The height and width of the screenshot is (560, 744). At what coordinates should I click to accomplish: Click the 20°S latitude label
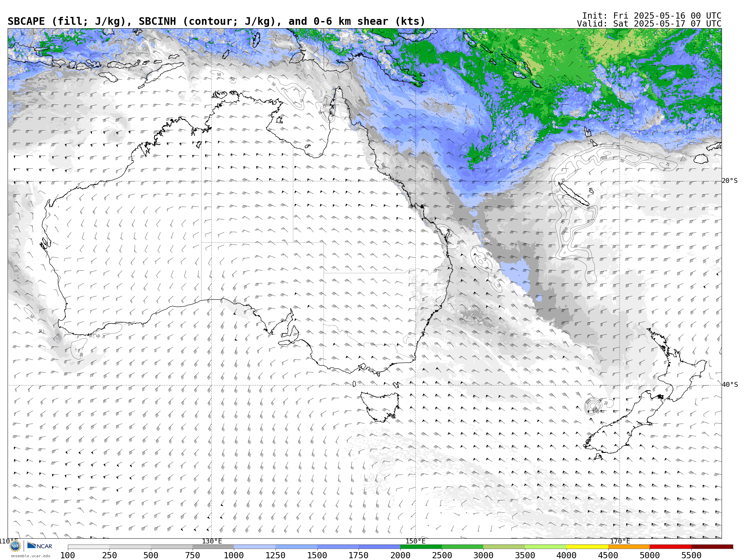(730, 181)
